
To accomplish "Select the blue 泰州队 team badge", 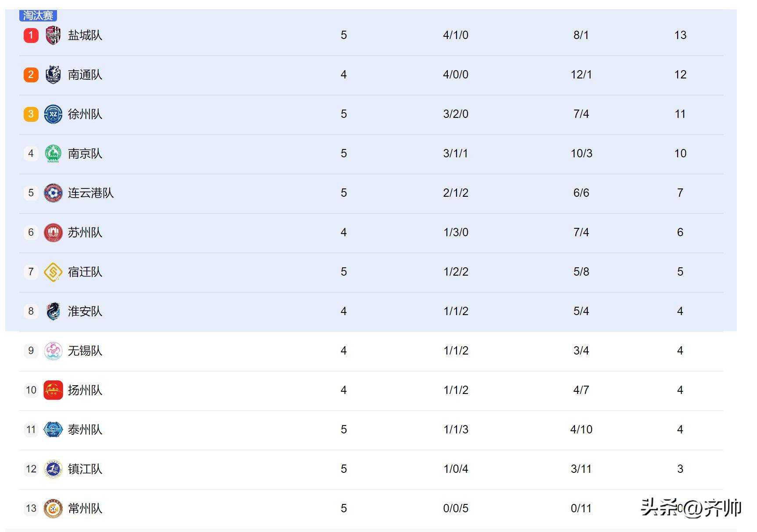I will click(x=53, y=429).
